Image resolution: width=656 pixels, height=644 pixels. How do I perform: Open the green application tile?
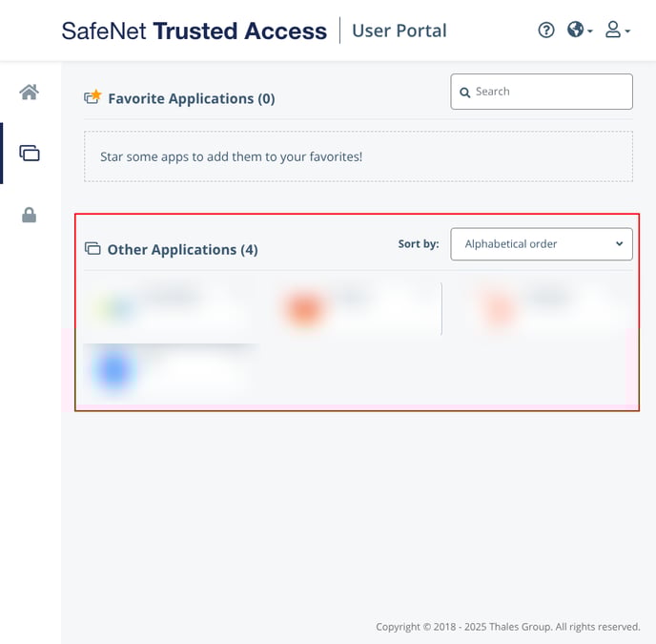click(116, 308)
